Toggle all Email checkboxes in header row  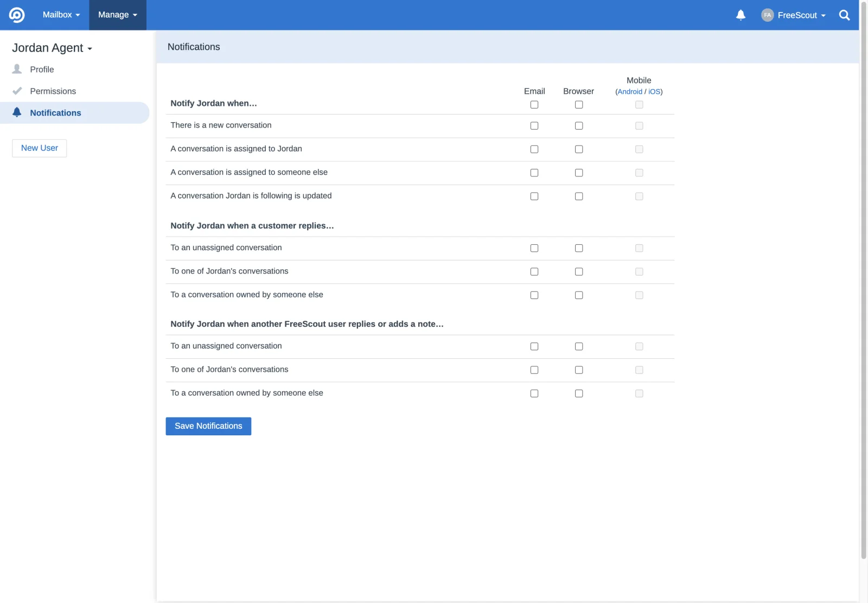coord(534,105)
